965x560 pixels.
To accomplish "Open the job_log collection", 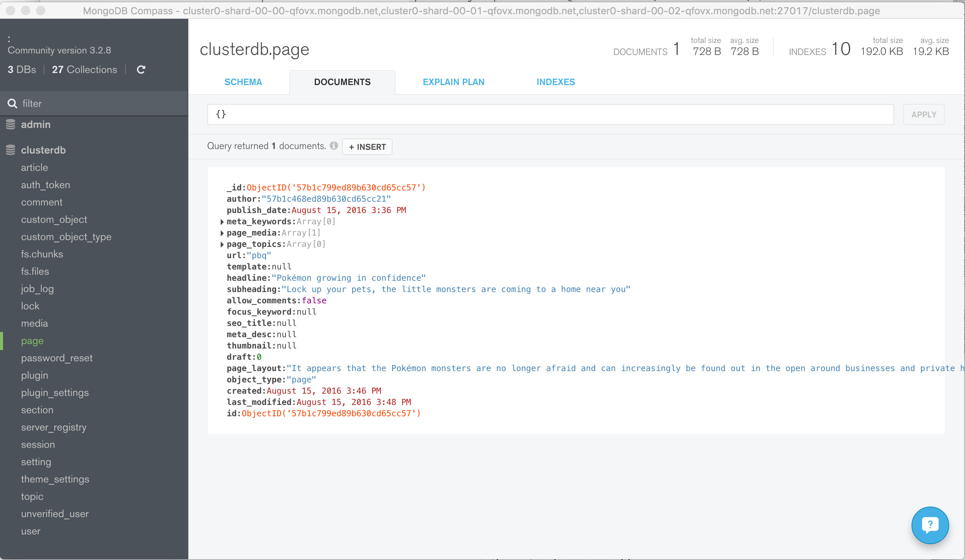I will pos(38,289).
